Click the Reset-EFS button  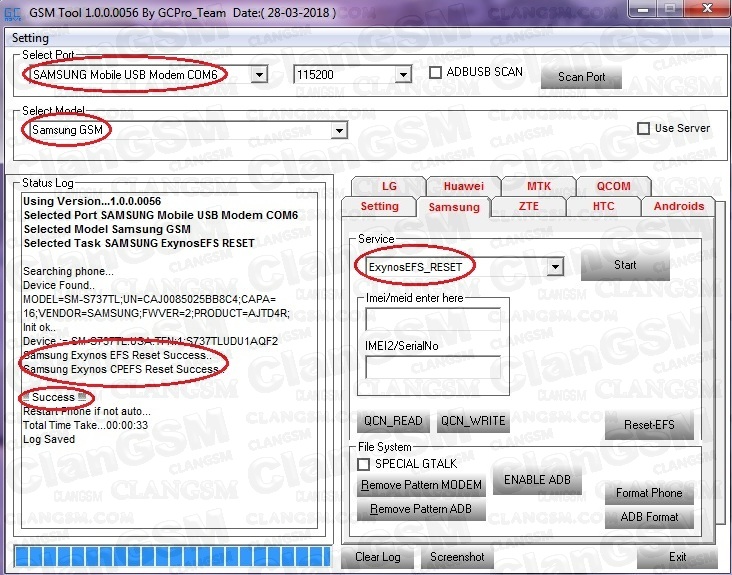[x=649, y=425]
